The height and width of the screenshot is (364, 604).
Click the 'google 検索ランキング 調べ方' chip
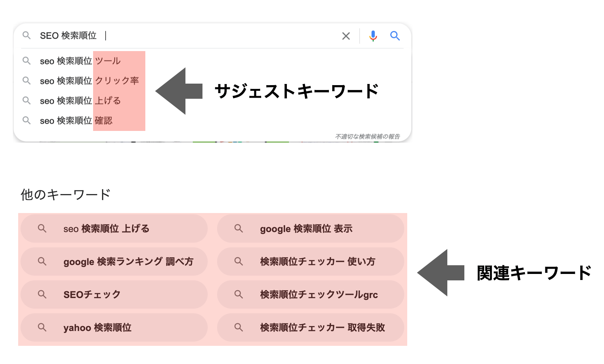[x=114, y=261]
